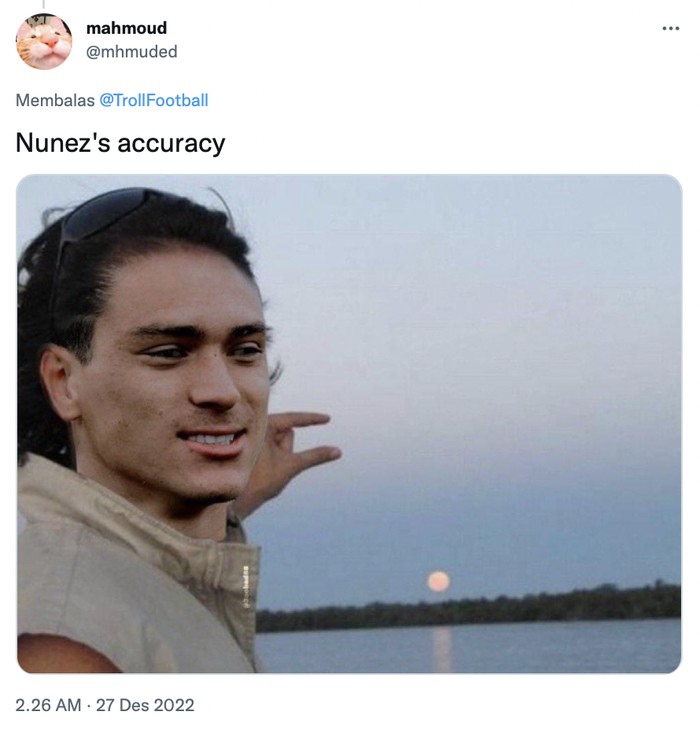Click the Membalas reply label
The width and height of the screenshot is (700, 730).
pyautogui.click(x=55, y=100)
